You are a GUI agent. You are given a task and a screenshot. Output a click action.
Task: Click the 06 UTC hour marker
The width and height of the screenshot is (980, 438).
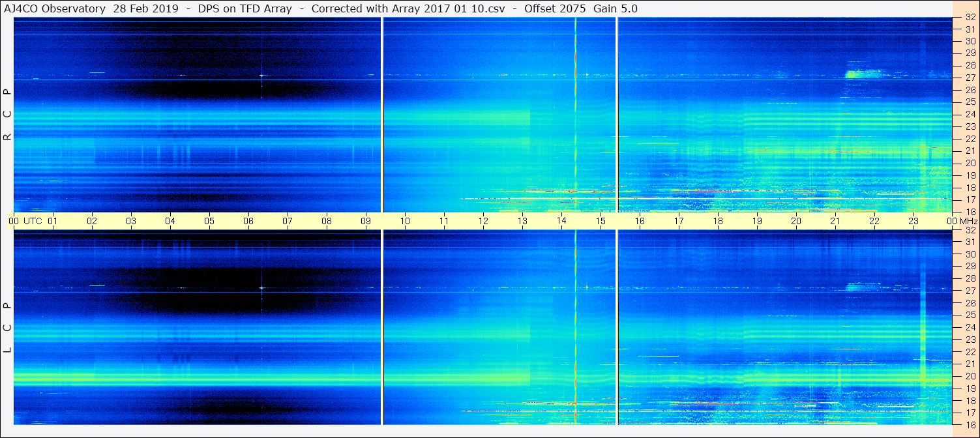248,221
